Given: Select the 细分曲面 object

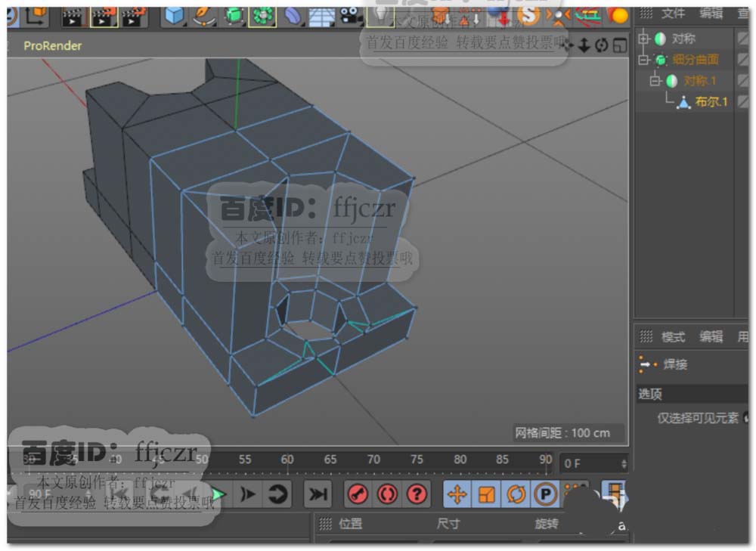Looking at the screenshot, I should pos(696,60).
